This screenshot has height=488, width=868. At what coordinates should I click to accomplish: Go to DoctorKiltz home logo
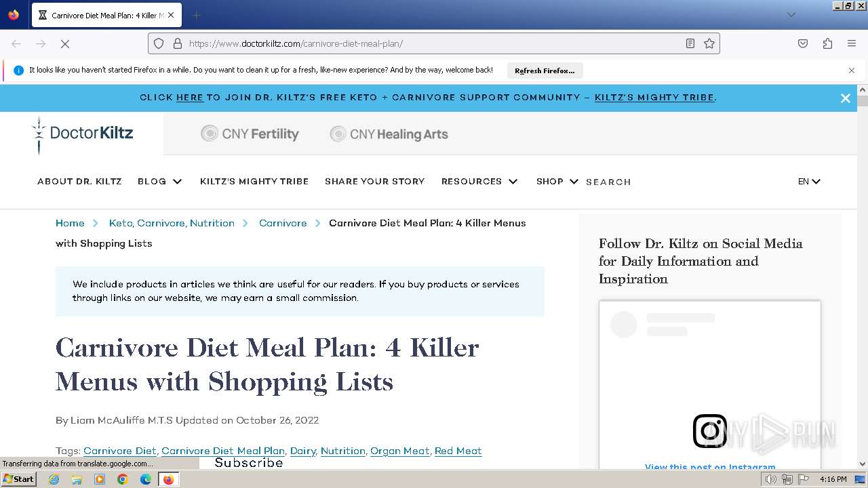coord(83,134)
